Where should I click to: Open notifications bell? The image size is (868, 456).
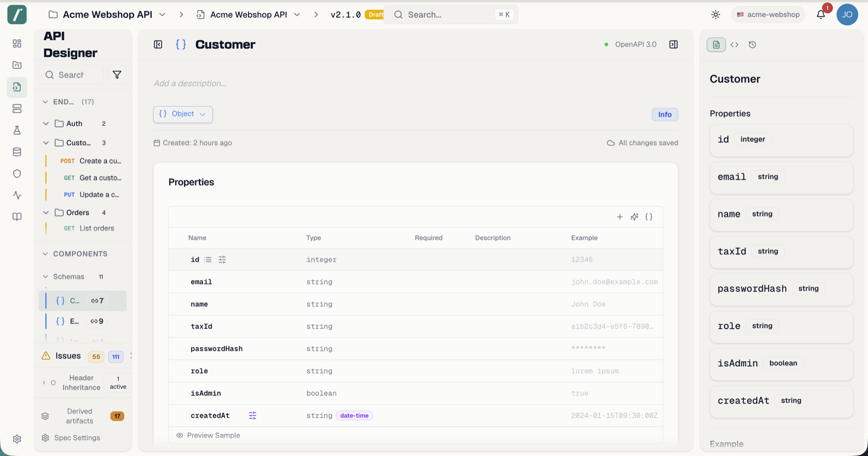(821, 15)
